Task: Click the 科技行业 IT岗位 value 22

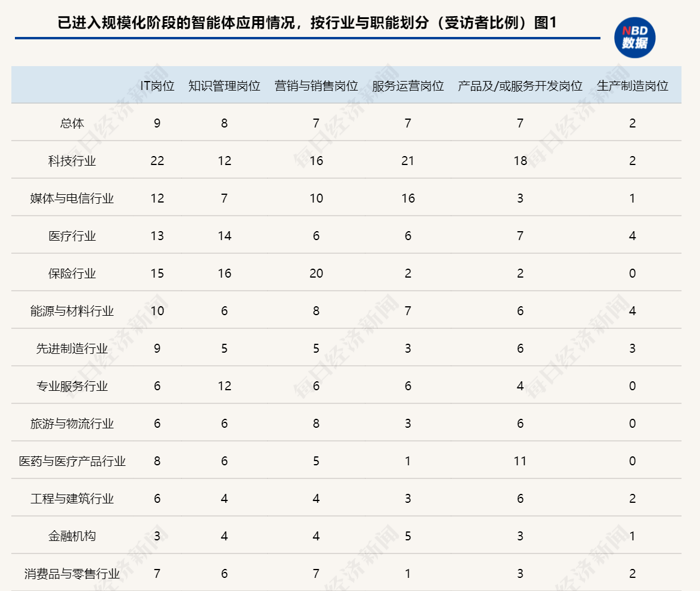Action: [x=157, y=161]
